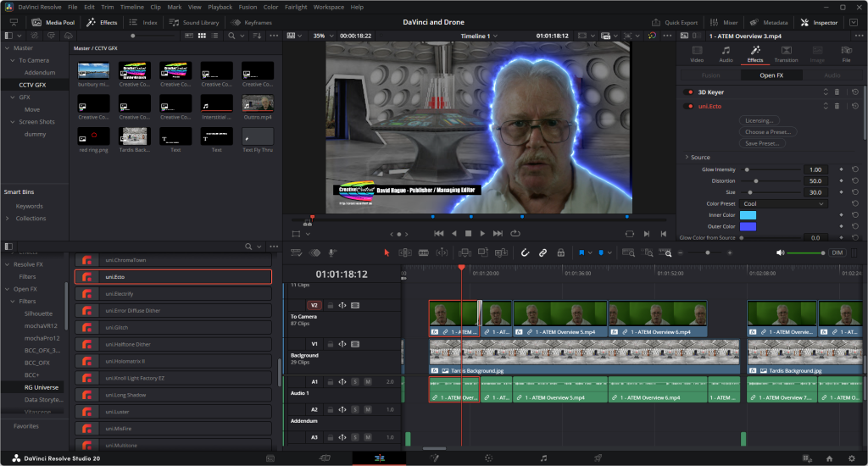Open the Workspace menu

coord(328,7)
